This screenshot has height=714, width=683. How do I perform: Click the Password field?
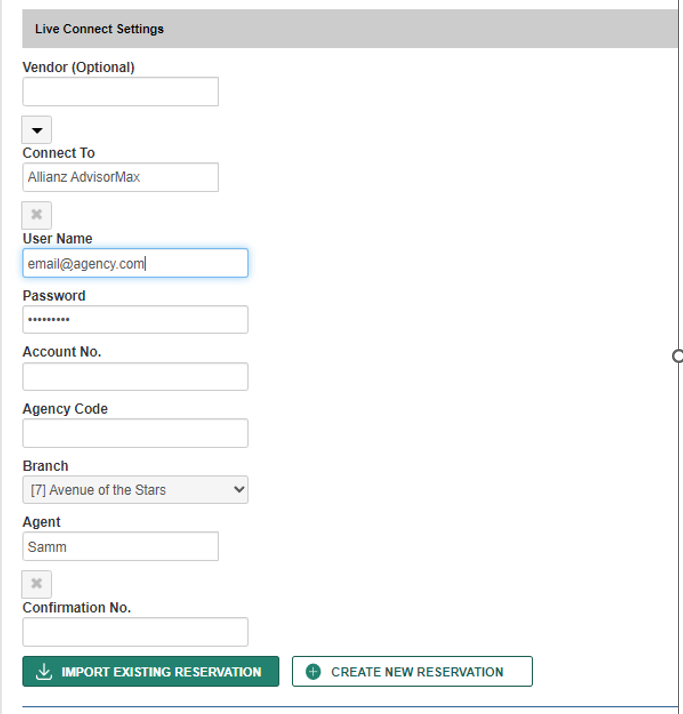pyautogui.click(x=135, y=319)
